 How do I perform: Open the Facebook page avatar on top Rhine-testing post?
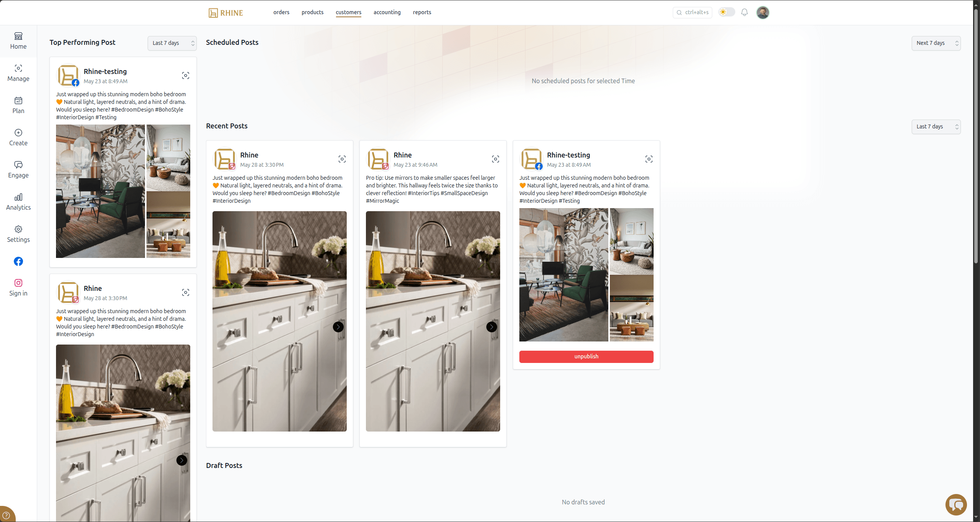pyautogui.click(x=68, y=75)
